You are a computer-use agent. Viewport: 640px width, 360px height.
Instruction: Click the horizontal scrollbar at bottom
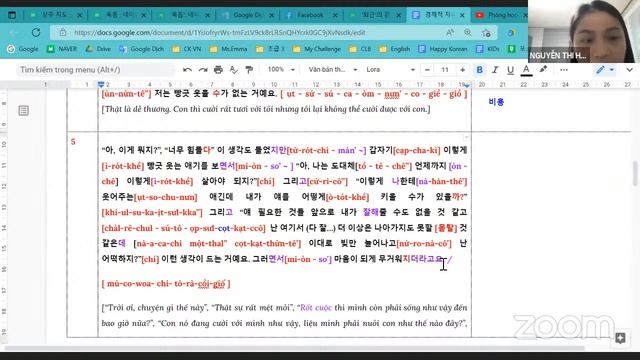click(x=294, y=348)
